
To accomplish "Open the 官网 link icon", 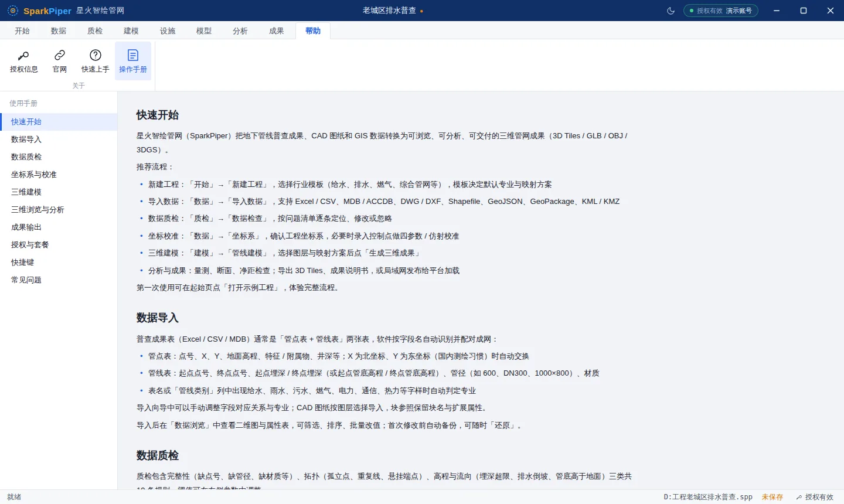I will 60,61.
